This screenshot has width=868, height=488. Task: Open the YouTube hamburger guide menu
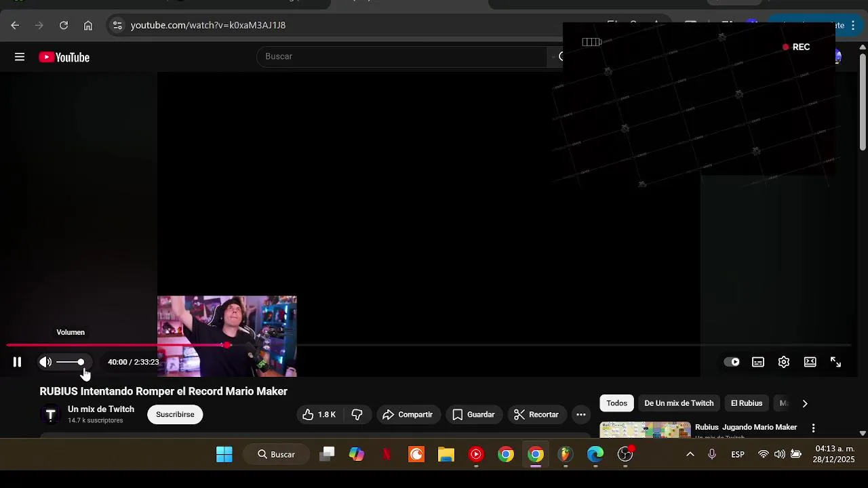click(20, 57)
